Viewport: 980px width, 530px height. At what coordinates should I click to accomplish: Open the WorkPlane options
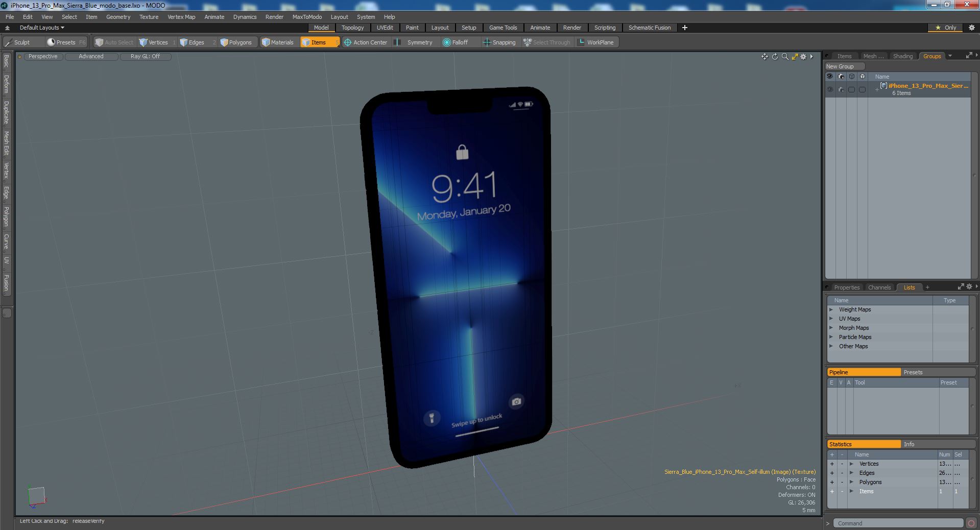click(596, 42)
